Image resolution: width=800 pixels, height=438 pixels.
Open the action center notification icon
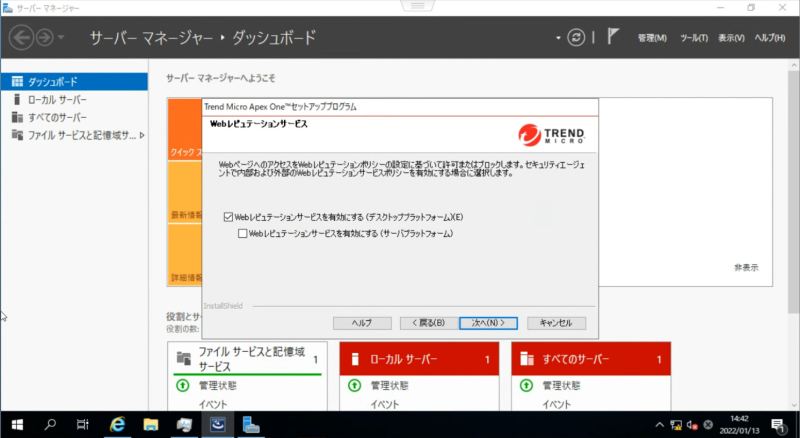[778, 425]
